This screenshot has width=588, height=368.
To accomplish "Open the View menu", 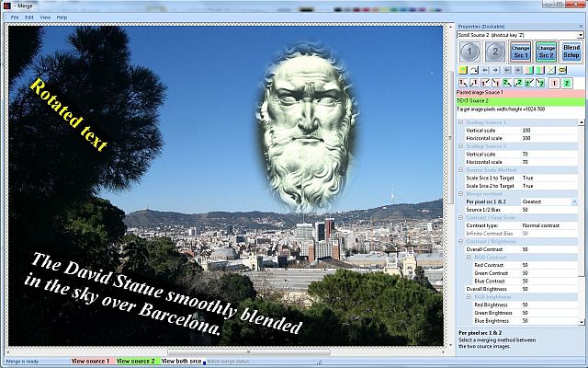I will (x=45, y=17).
